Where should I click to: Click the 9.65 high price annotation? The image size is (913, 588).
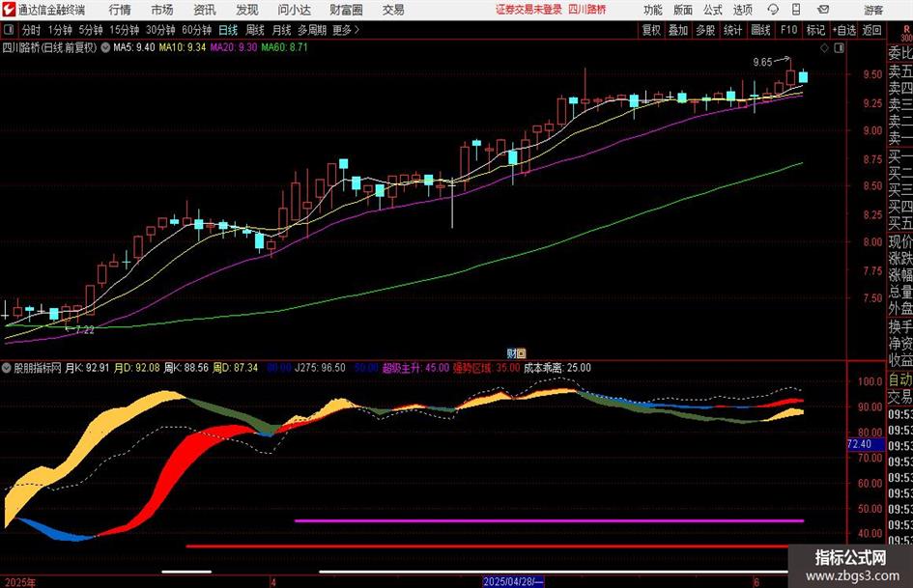[762, 63]
